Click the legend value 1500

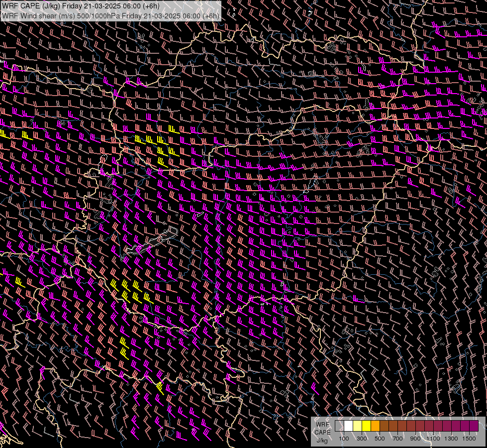tap(469, 439)
